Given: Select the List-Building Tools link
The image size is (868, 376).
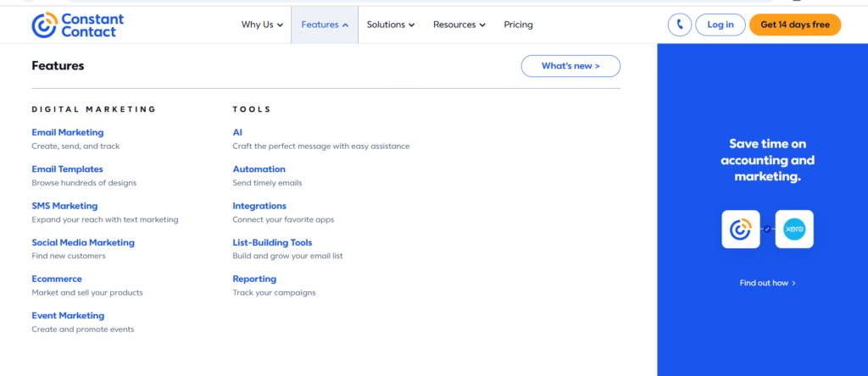Looking at the screenshot, I should pos(272,242).
